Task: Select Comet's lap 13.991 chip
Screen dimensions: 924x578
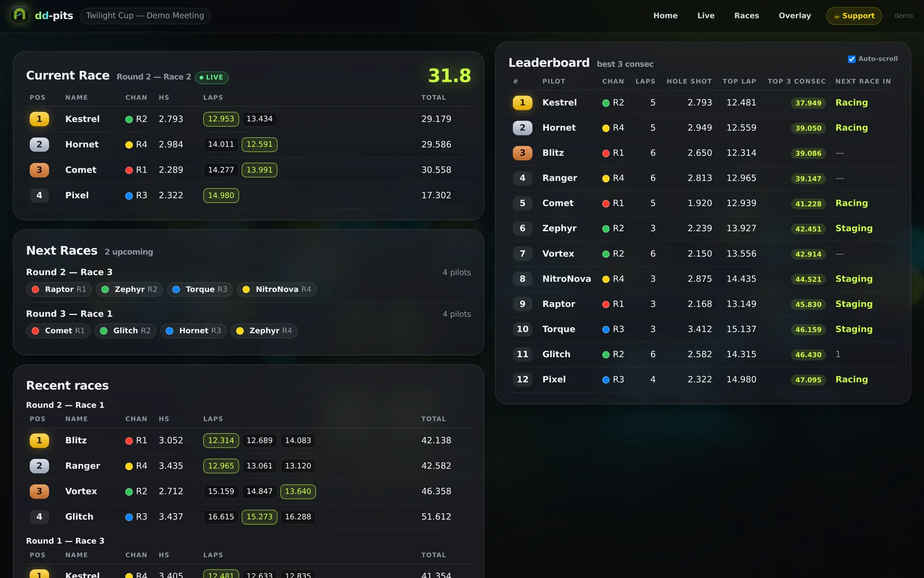Action: (x=259, y=170)
